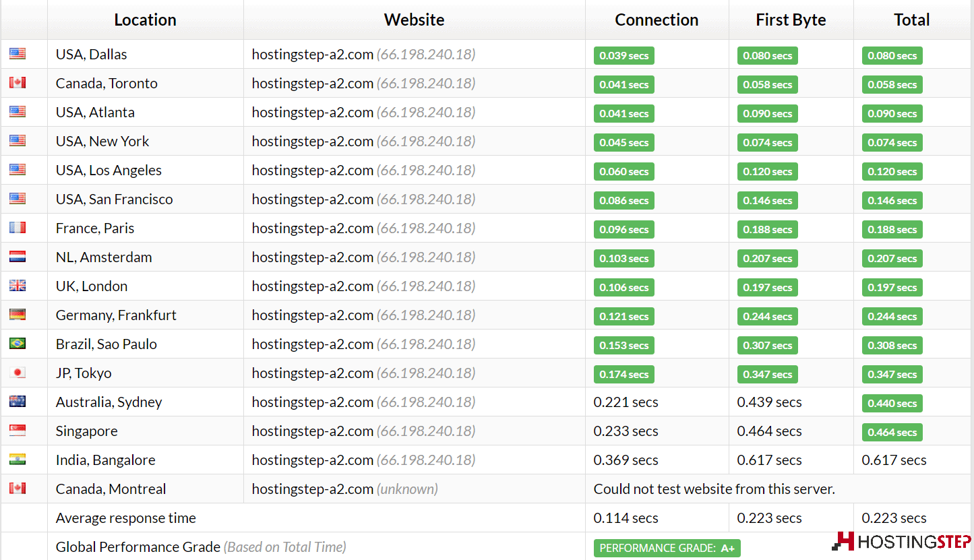
Task: Click the Indian flag icon for Bangalore
Action: click(18, 460)
